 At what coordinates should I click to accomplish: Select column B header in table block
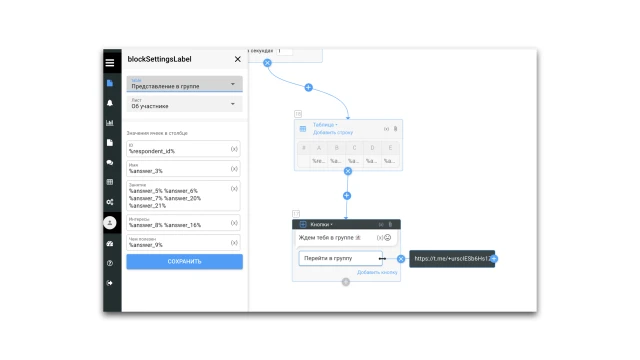336,148
